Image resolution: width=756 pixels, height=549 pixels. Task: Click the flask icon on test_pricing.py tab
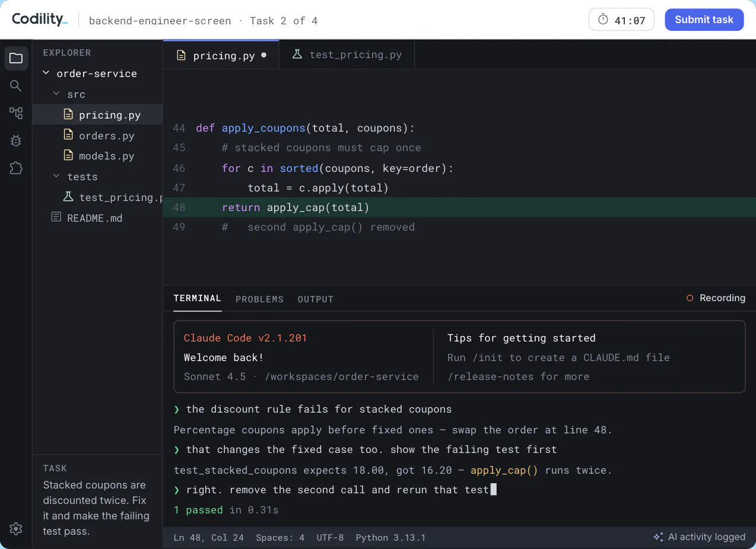click(297, 54)
